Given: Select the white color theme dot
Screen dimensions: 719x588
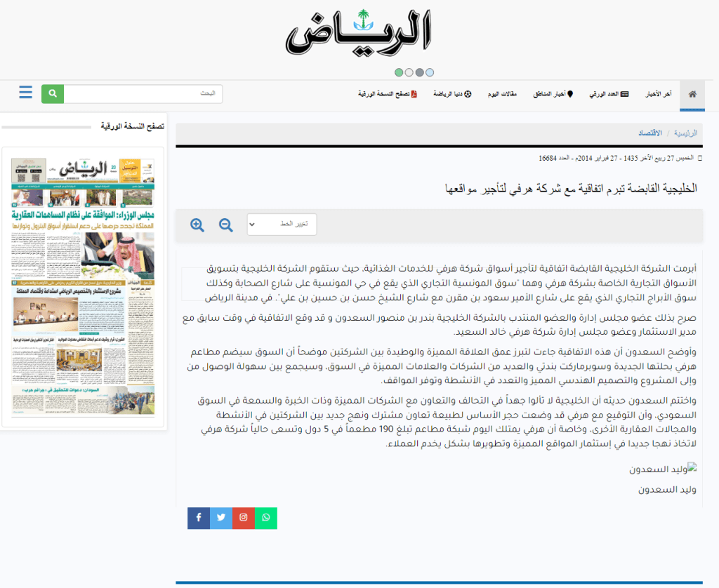Looking at the screenshot, I should tap(409, 72).
